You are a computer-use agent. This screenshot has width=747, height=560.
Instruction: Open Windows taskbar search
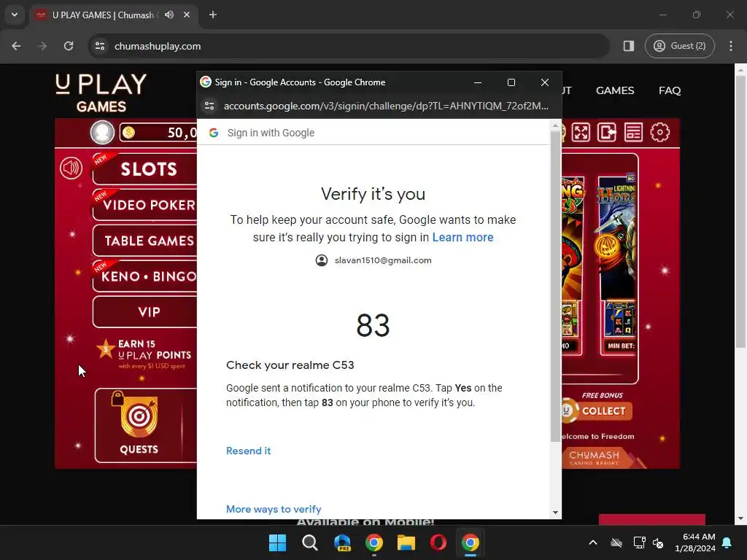(309, 542)
